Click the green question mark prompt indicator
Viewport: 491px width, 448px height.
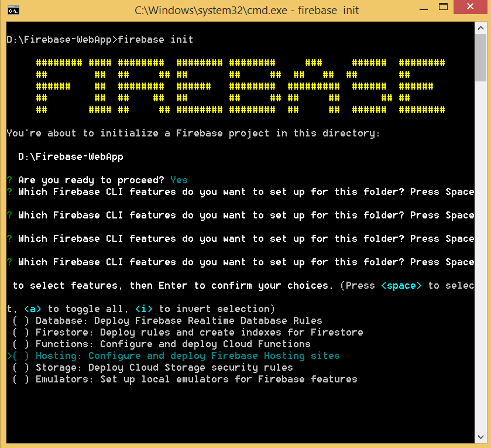8,180
